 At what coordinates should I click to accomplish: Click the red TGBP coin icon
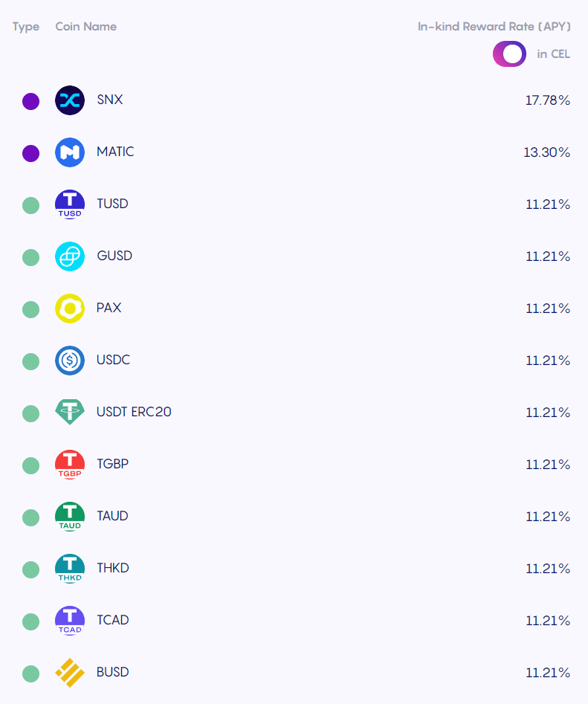coord(70,465)
